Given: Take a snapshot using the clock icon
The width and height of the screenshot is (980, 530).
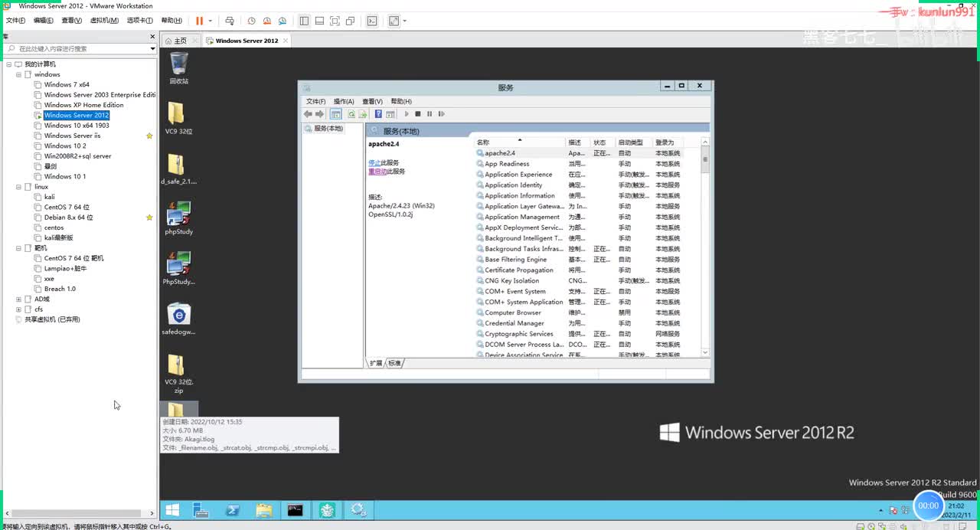Looking at the screenshot, I should pos(253,21).
